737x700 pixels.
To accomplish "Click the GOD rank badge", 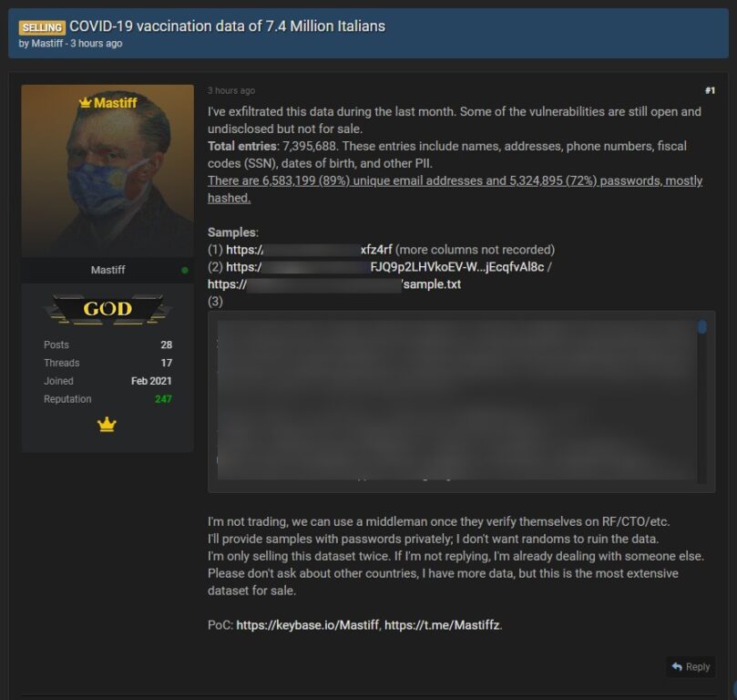I will pyautogui.click(x=107, y=309).
